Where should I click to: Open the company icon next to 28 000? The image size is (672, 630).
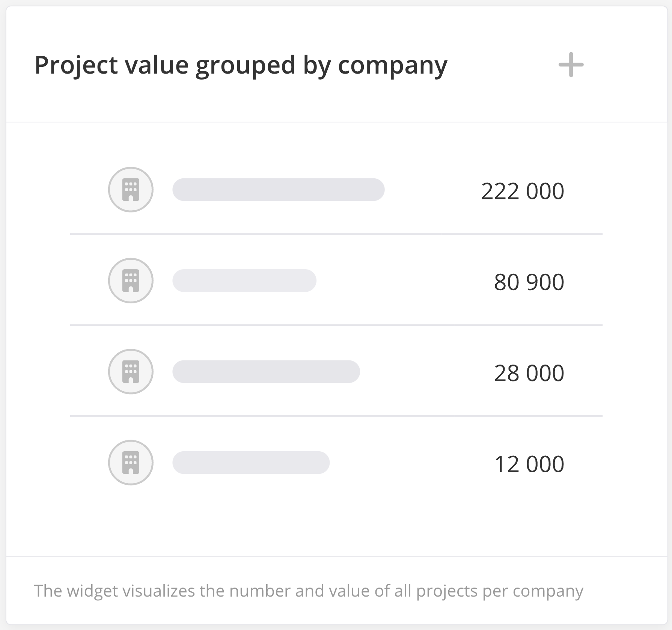(x=131, y=372)
